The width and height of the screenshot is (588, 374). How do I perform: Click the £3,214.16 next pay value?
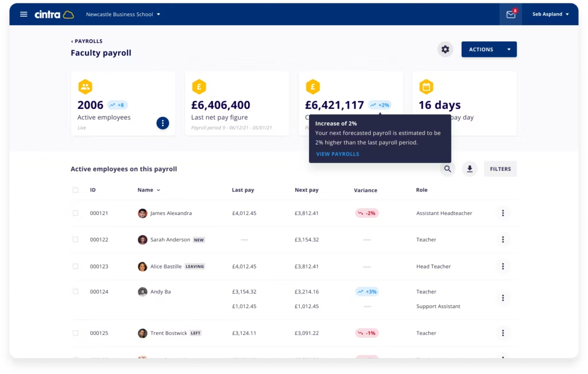(x=307, y=291)
